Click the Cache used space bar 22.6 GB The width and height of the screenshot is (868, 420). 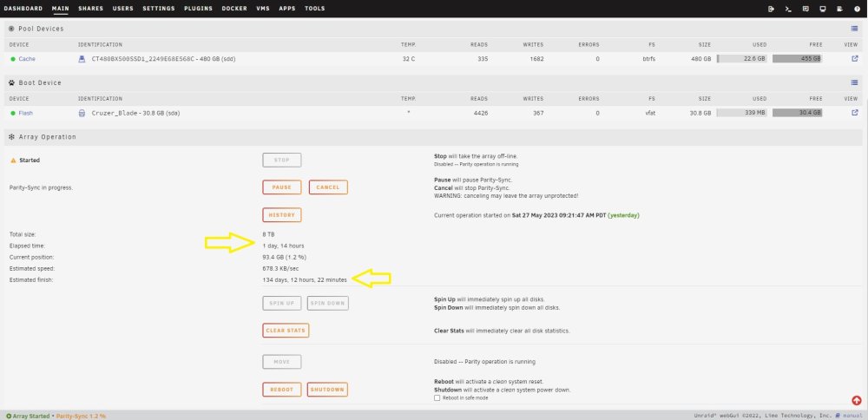(742, 59)
